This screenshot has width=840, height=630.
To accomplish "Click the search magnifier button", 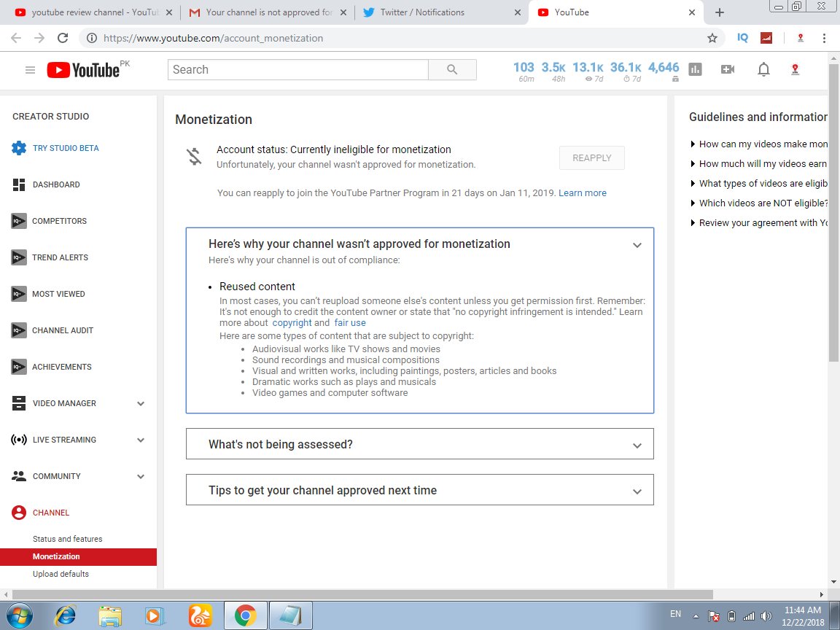I will (452, 70).
